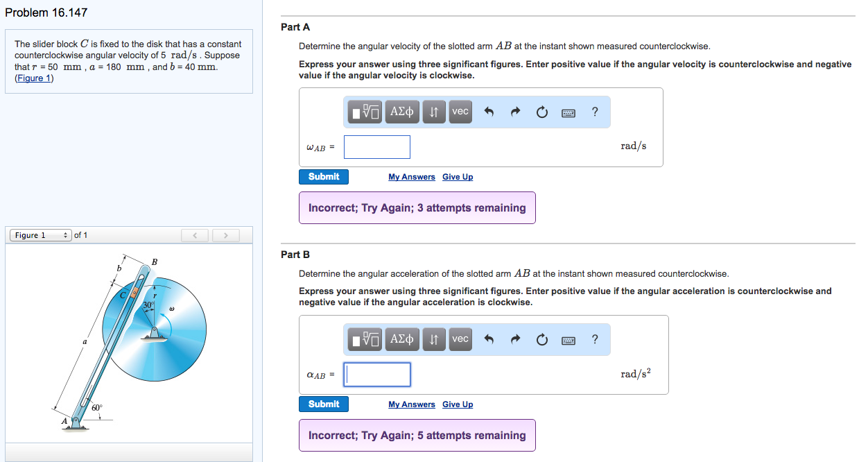Open the Figure 1 selector dropdown
The width and height of the screenshot is (868, 462).
pos(41,235)
